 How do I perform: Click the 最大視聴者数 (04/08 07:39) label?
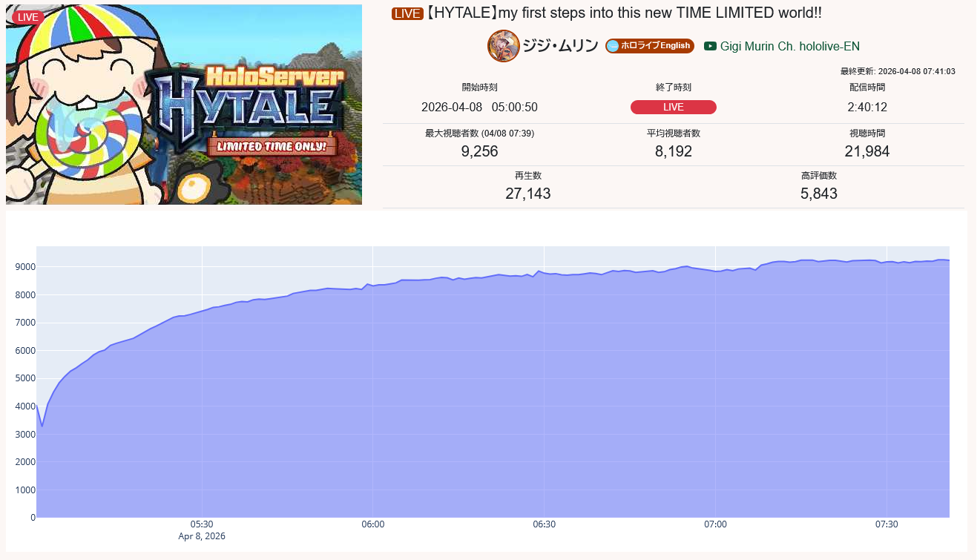pos(479,134)
